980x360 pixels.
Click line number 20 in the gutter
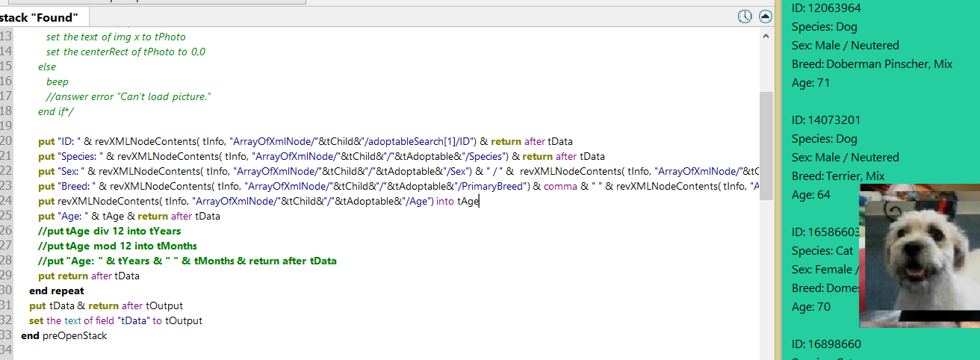click(x=7, y=141)
